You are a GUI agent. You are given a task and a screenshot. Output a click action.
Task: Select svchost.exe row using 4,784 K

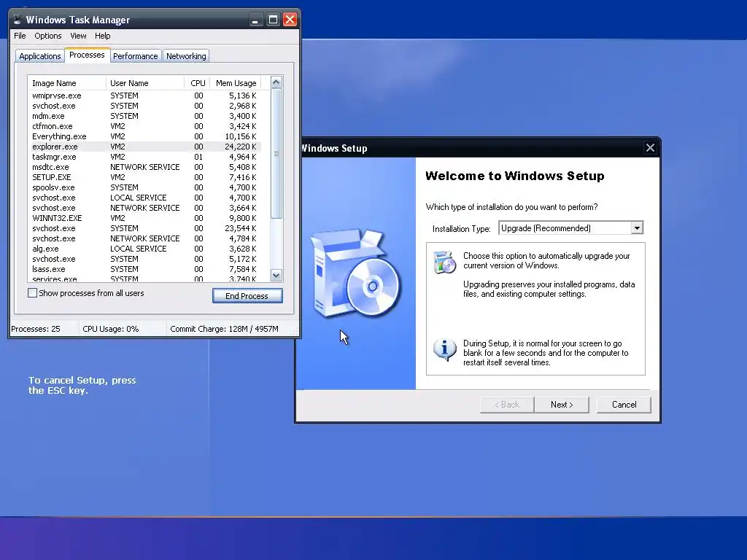coord(144,238)
